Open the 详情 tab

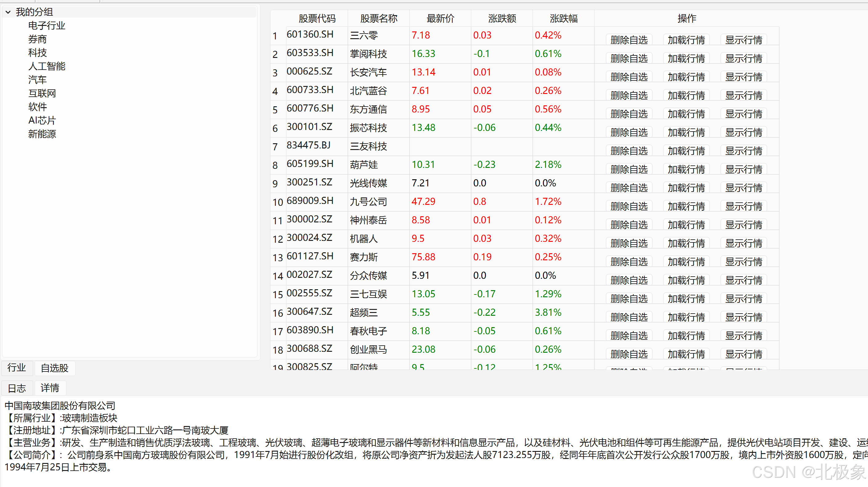(50, 388)
